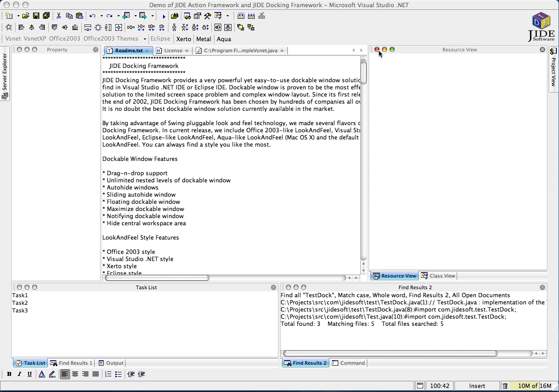This screenshot has width=559, height=392.
Task: Toggle center paragraph alignment
Action: [75, 374]
